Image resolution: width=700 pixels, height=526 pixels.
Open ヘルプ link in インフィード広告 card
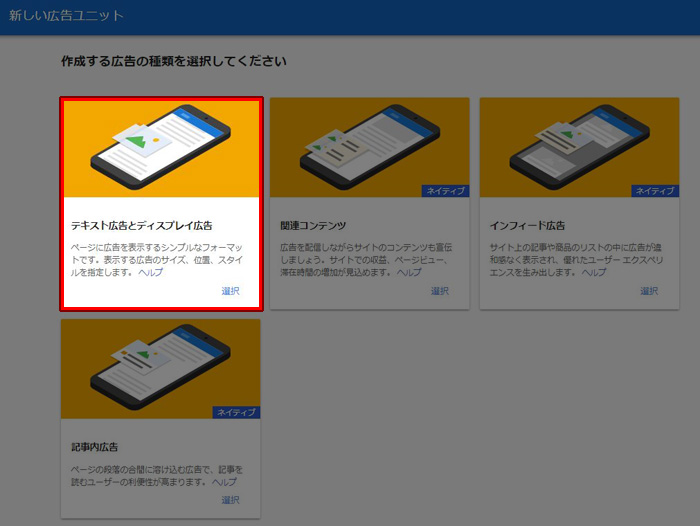594,272
